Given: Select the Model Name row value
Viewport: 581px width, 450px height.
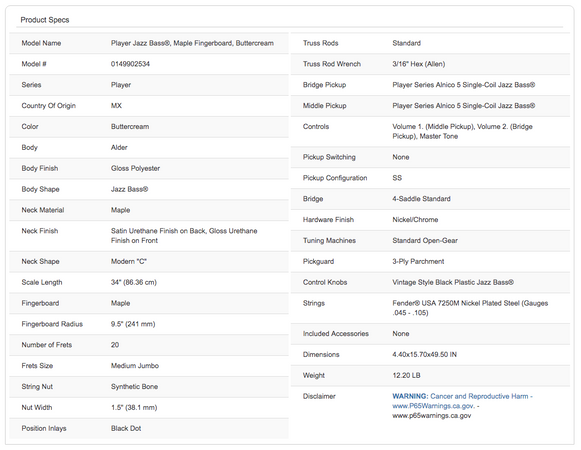Looking at the screenshot, I should 192,43.
